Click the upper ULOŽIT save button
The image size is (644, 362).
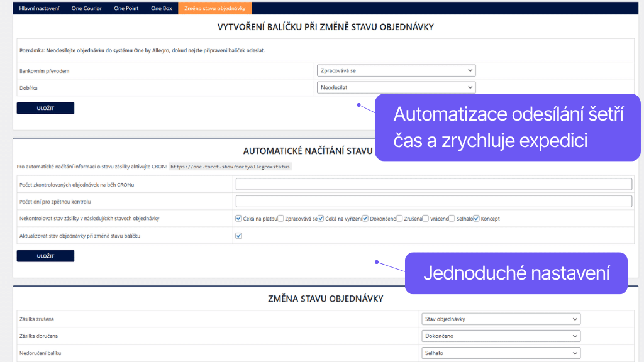[45, 107]
